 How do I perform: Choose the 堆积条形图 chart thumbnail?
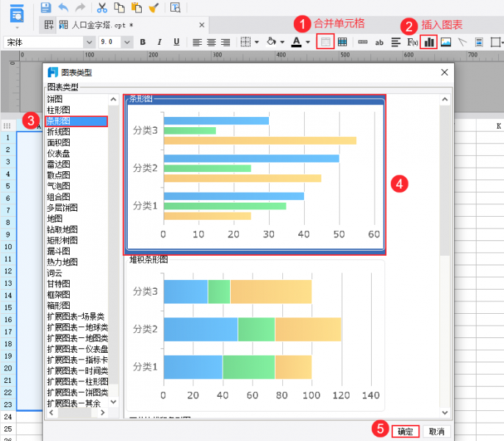[x=255, y=334]
